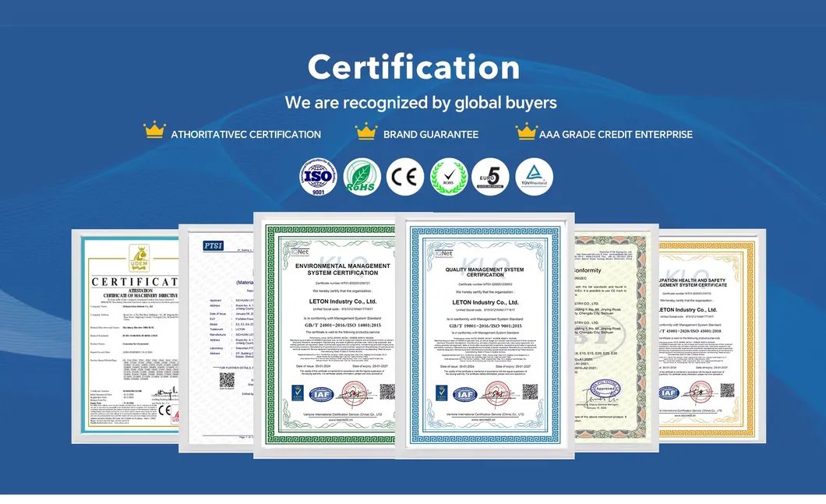Open the Environmental Management System certificate
Screen dimensions: 826x504
coord(324,335)
